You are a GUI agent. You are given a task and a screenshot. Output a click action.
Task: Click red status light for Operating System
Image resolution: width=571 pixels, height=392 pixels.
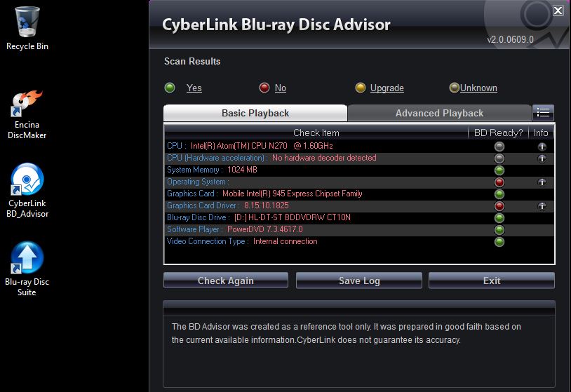point(499,182)
